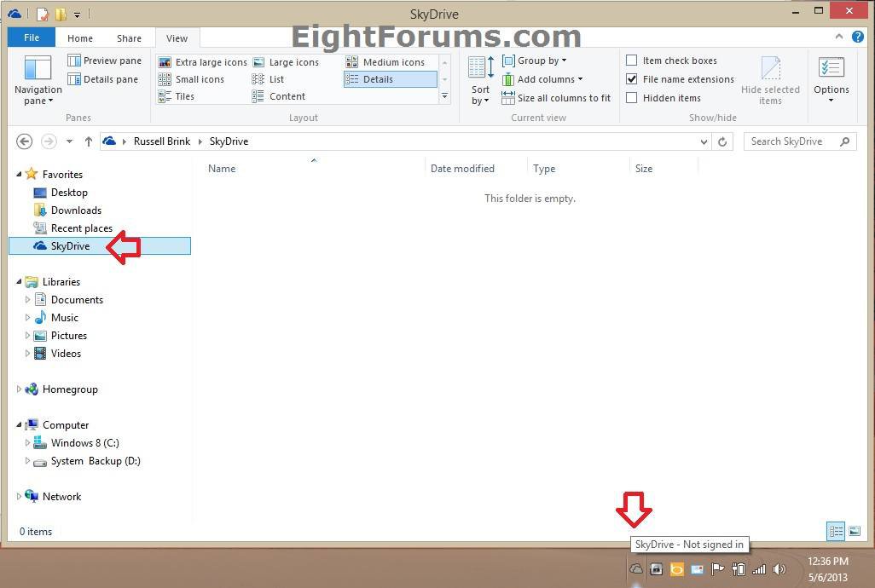875x588 pixels.
Task: Open the Group by dropdown
Action: tap(534, 61)
